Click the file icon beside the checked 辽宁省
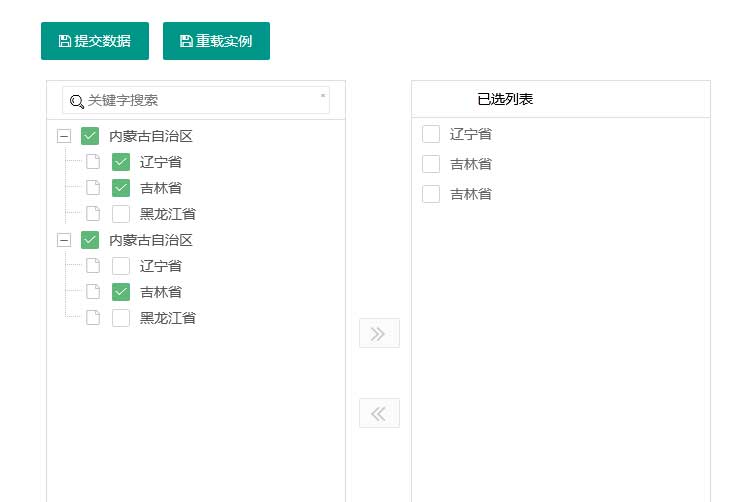Viewport: 754px width, 502px height. tap(93, 162)
